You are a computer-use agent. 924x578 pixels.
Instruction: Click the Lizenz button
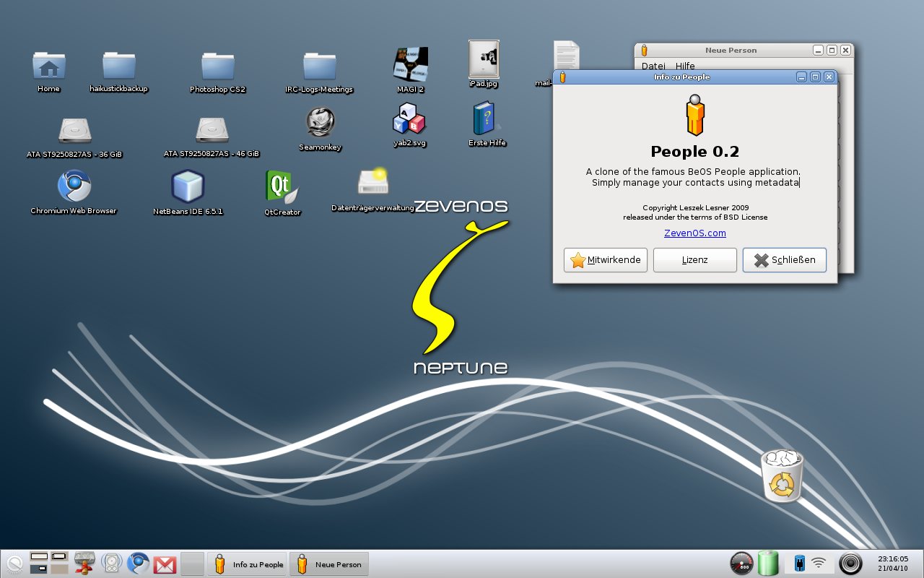[x=694, y=260]
